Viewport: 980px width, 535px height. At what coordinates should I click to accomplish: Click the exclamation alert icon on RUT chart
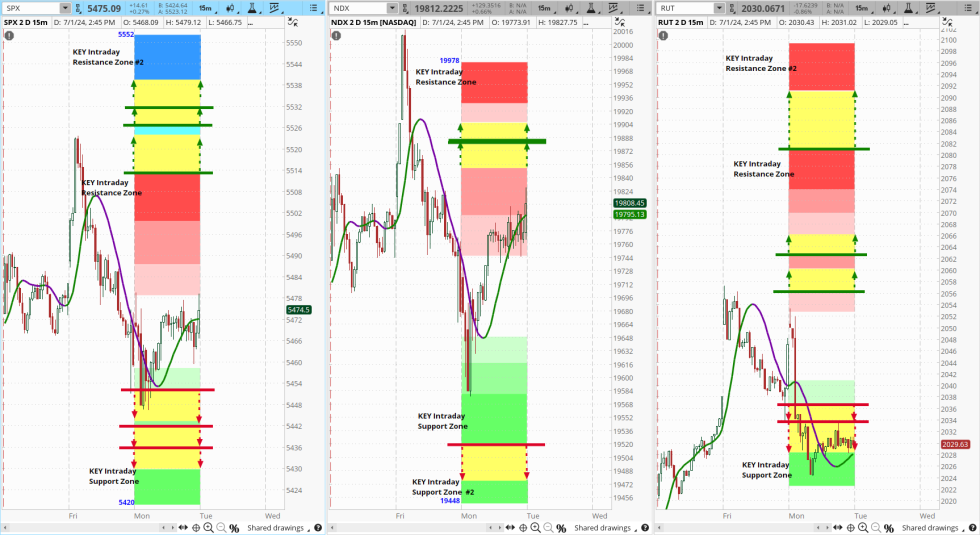[x=663, y=35]
